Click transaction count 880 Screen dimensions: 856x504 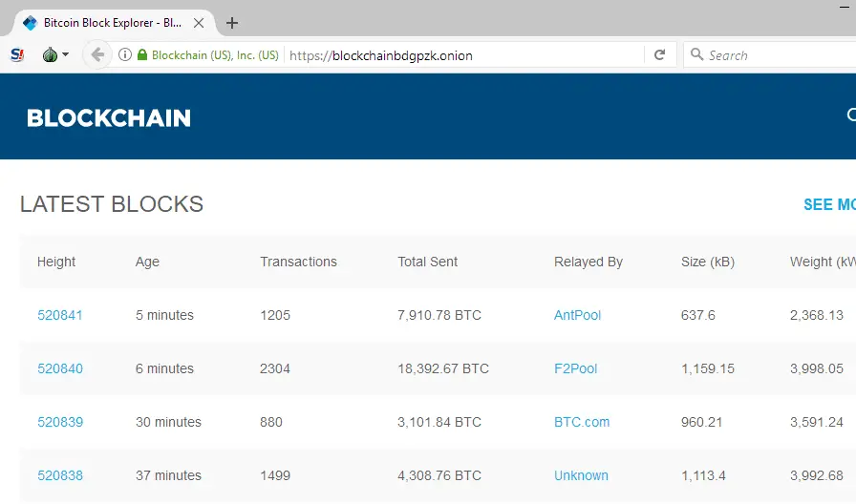(x=271, y=422)
